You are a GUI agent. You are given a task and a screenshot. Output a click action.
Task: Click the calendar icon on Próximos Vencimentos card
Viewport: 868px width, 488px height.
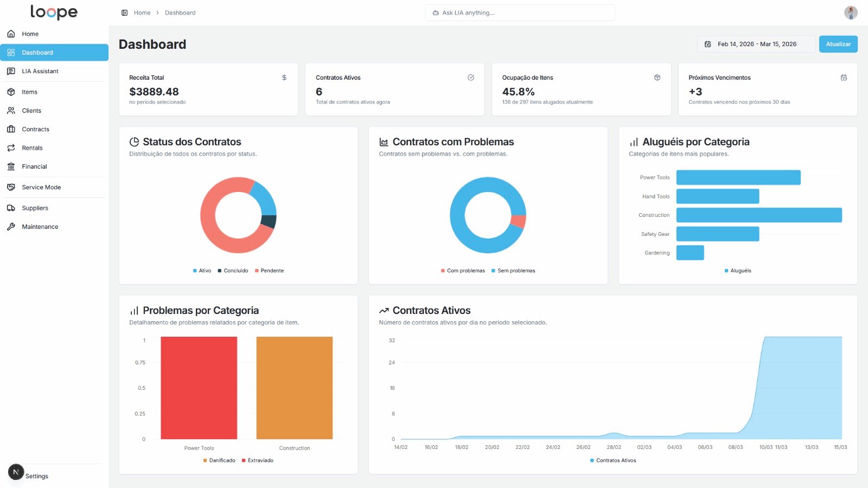point(844,78)
